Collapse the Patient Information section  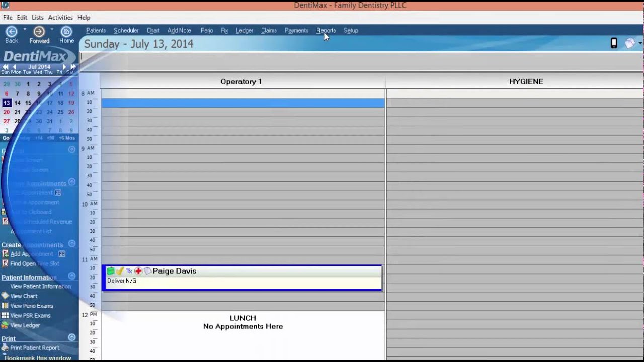tap(72, 276)
